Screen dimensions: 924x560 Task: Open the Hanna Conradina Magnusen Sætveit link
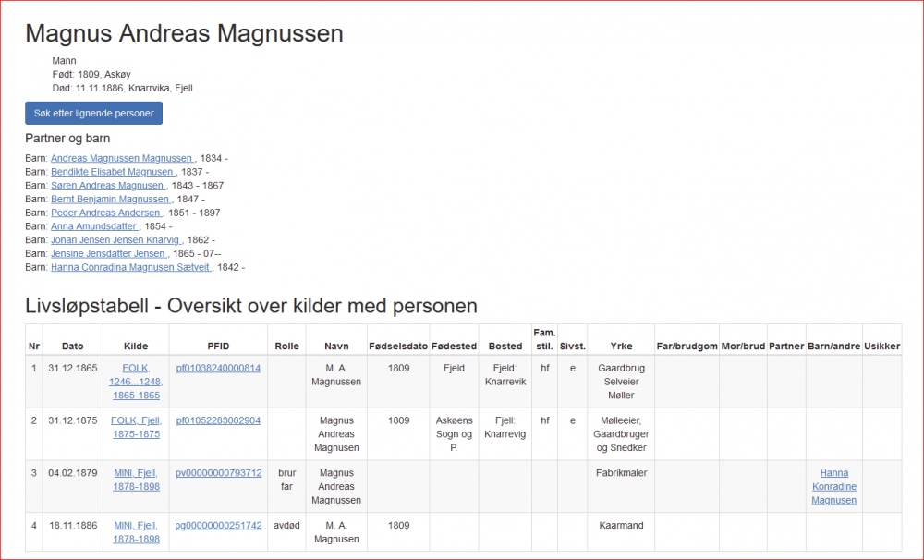tap(131, 266)
